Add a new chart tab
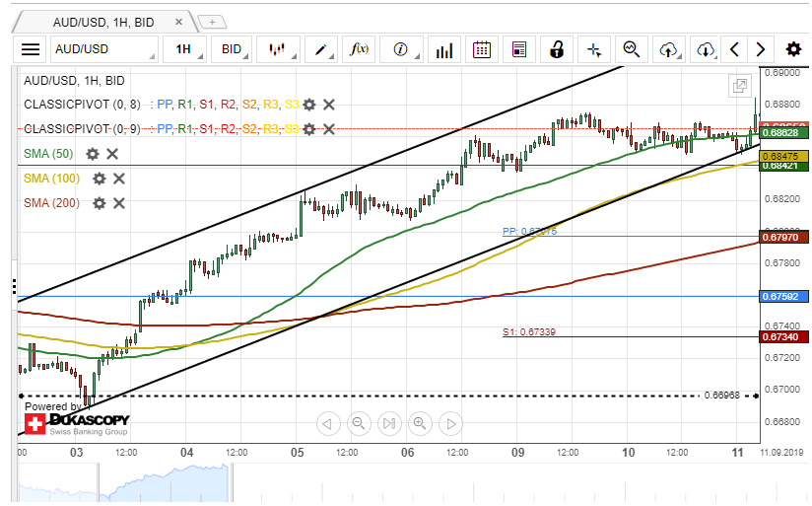Screen dimensions: 812x506 click(212, 20)
